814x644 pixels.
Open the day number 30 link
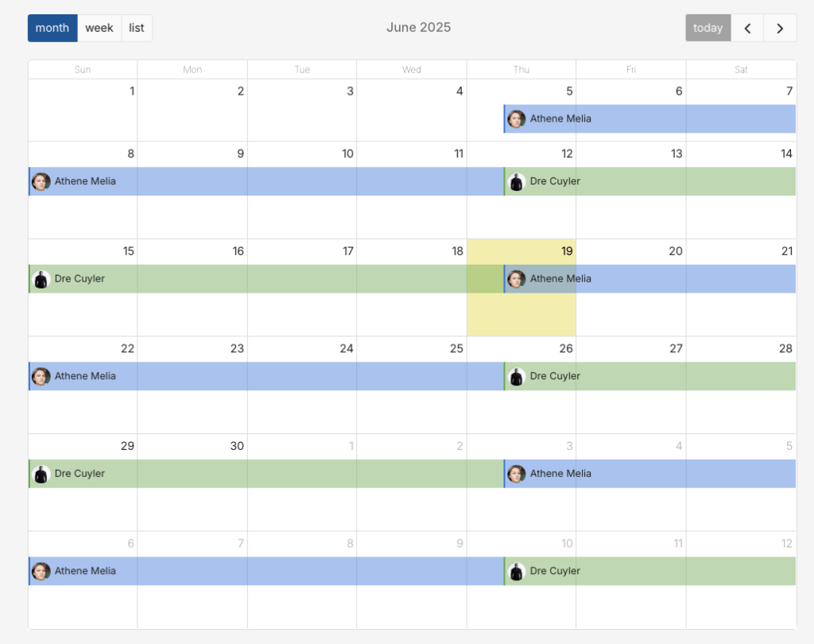pos(237,446)
